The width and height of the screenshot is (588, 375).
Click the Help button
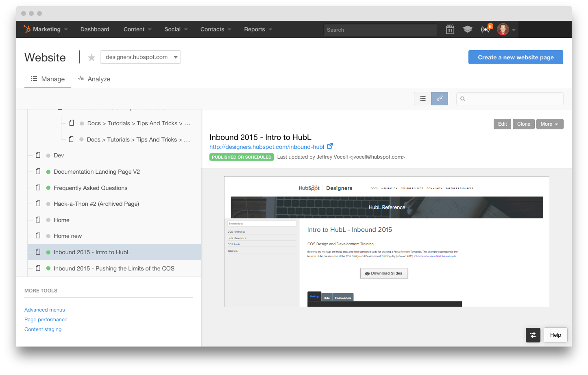click(x=555, y=335)
